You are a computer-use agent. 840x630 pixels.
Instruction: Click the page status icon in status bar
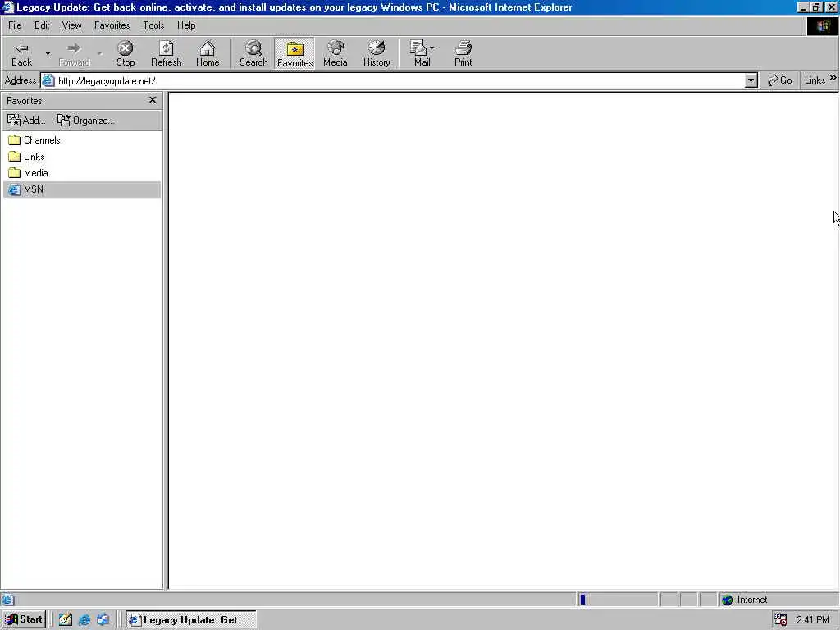point(8,600)
